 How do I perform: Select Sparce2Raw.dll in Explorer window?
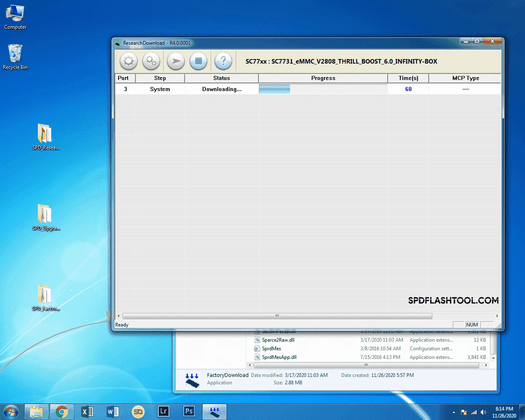(278, 340)
